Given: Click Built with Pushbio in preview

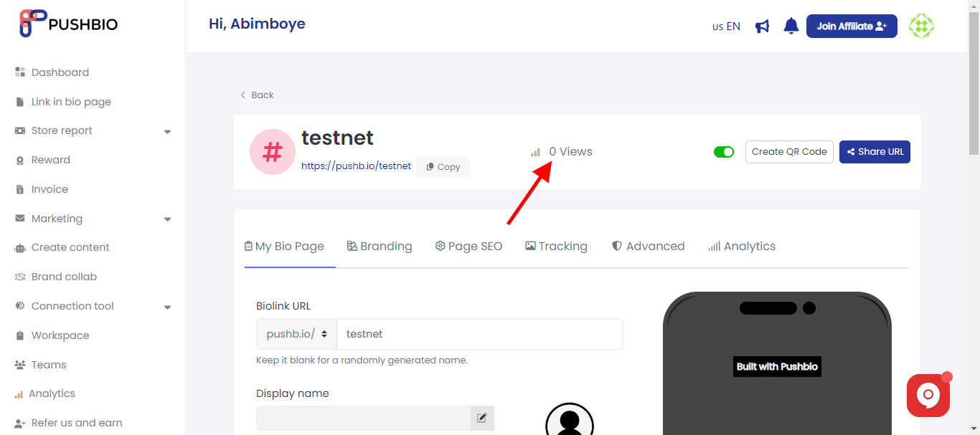Looking at the screenshot, I should pos(777,366).
